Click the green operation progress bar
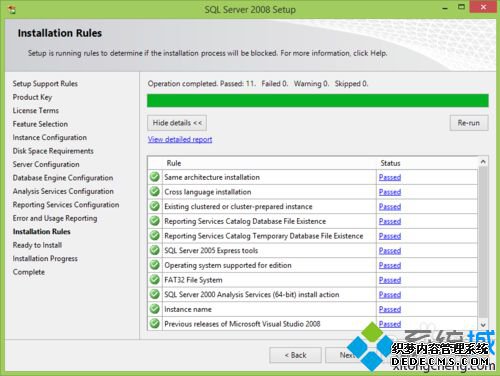Viewport: 500px width, 376px height. 318,100
